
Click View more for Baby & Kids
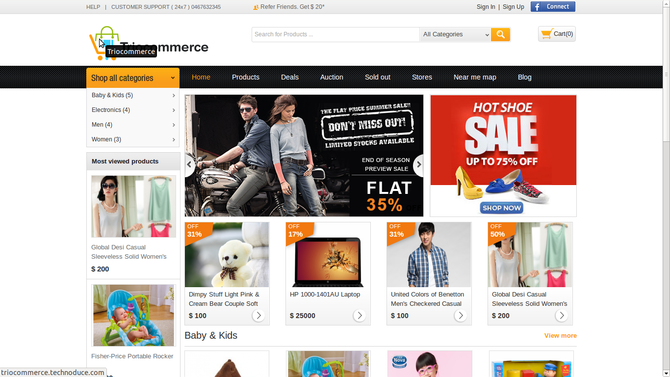560,336
